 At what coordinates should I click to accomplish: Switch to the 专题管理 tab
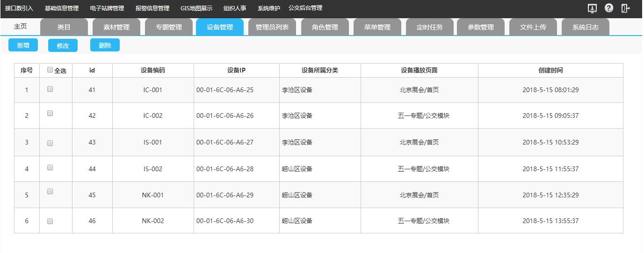point(169,27)
